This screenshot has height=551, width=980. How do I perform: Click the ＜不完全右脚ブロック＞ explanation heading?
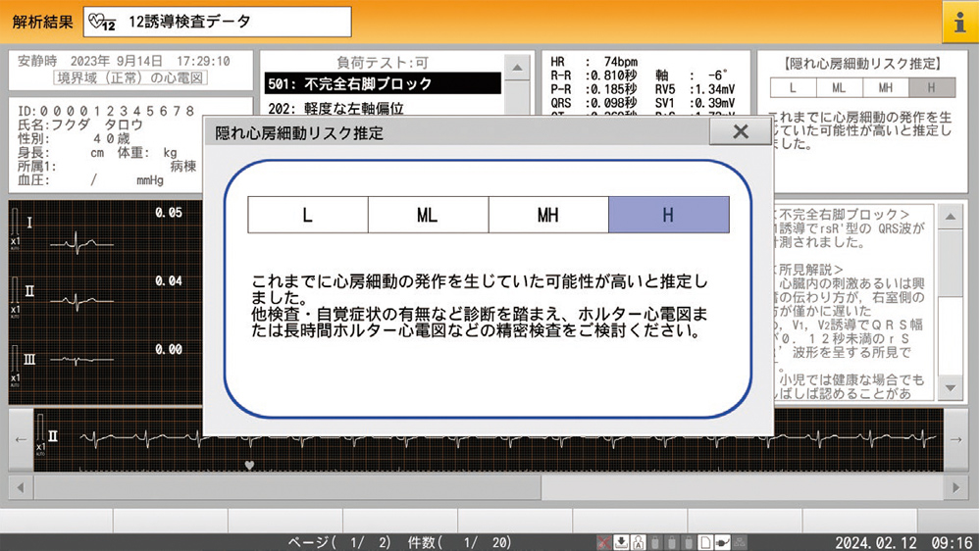click(843, 215)
